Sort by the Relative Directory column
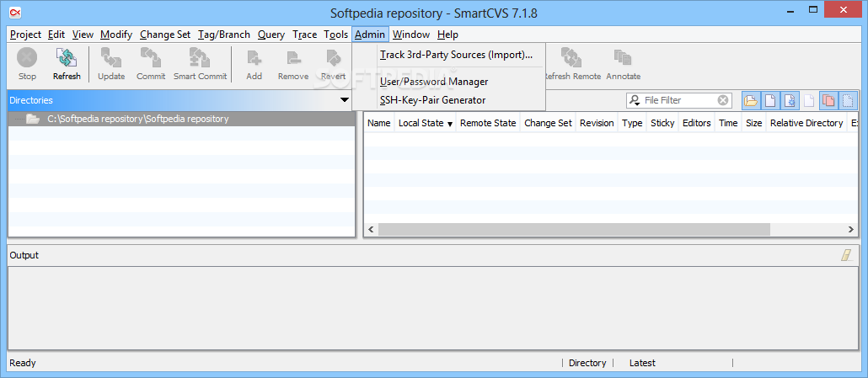The width and height of the screenshot is (868, 378). 806,123
